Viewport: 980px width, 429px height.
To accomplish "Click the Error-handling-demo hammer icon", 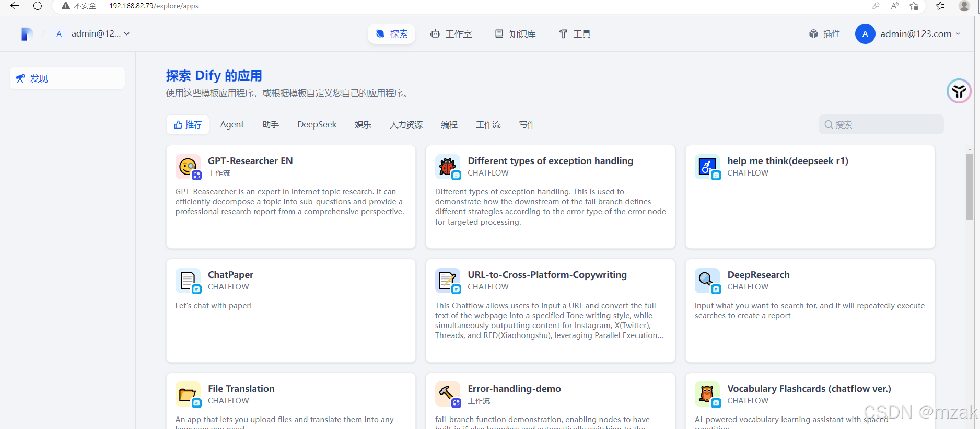I will [448, 395].
